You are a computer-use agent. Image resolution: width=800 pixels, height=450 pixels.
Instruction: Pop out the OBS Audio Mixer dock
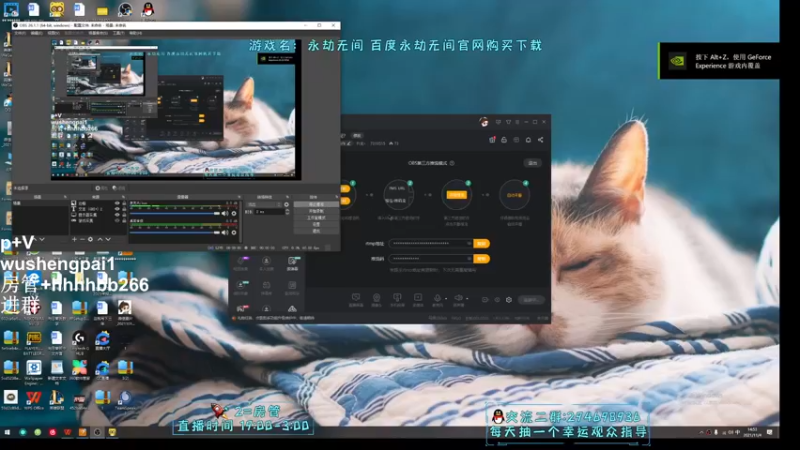point(239,197)
